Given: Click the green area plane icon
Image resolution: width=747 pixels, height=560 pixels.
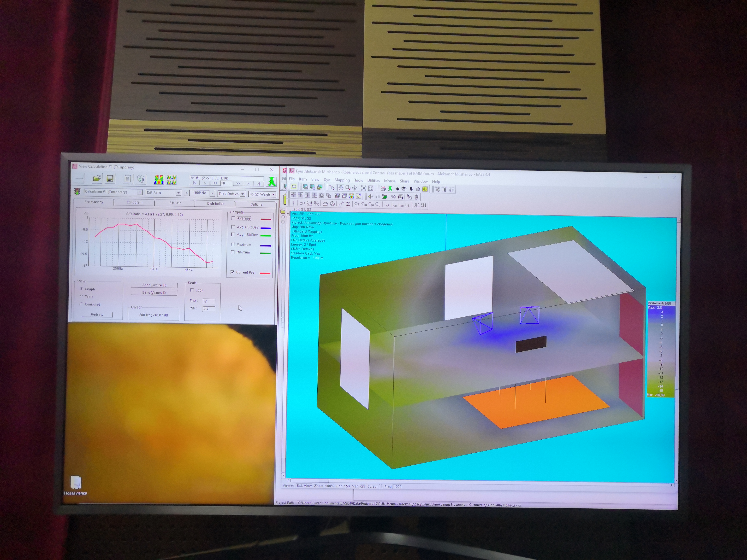Looking at the screenshot, I should coord(385,196).
